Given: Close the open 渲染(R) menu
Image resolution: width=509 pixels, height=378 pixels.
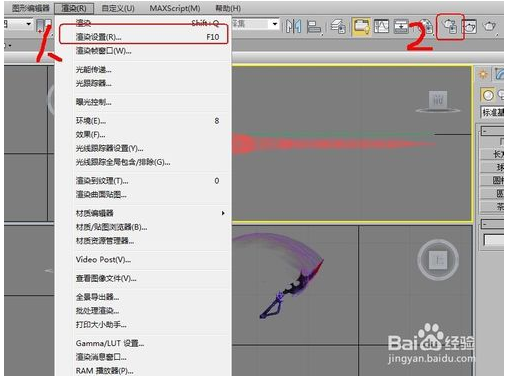Looking at the screenshot, I should pos(74,8).
